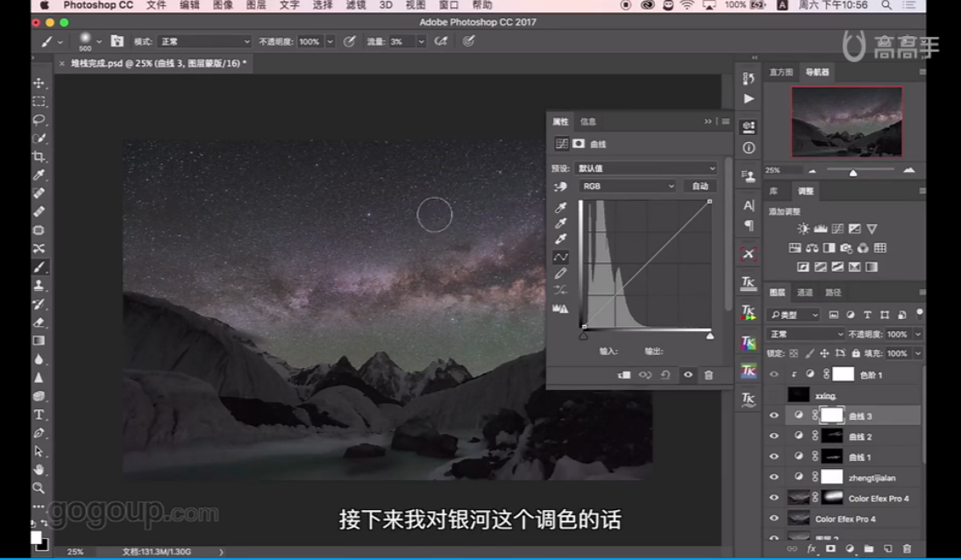The width and height of the screenshot is (961, 560).
Task: Create a new layer from Layers panel footer
Action: pyautogui.click(x=888, y=549)
